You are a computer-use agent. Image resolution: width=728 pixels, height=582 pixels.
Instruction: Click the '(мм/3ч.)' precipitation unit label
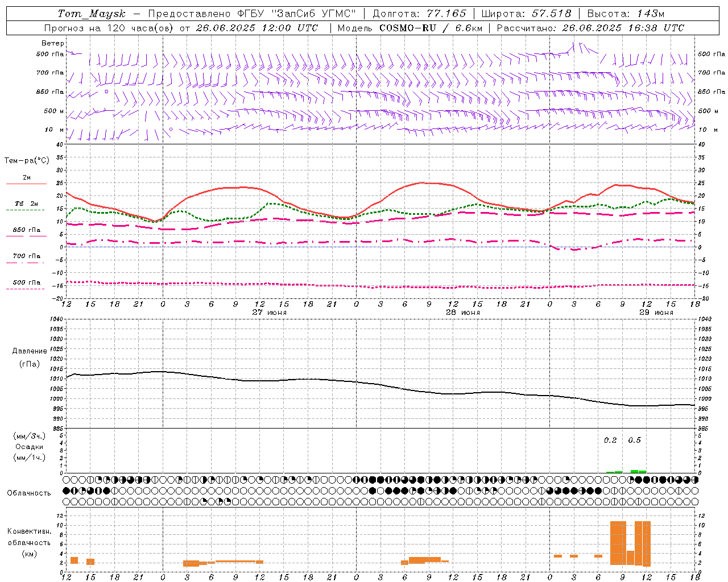[x=30, y=436]
